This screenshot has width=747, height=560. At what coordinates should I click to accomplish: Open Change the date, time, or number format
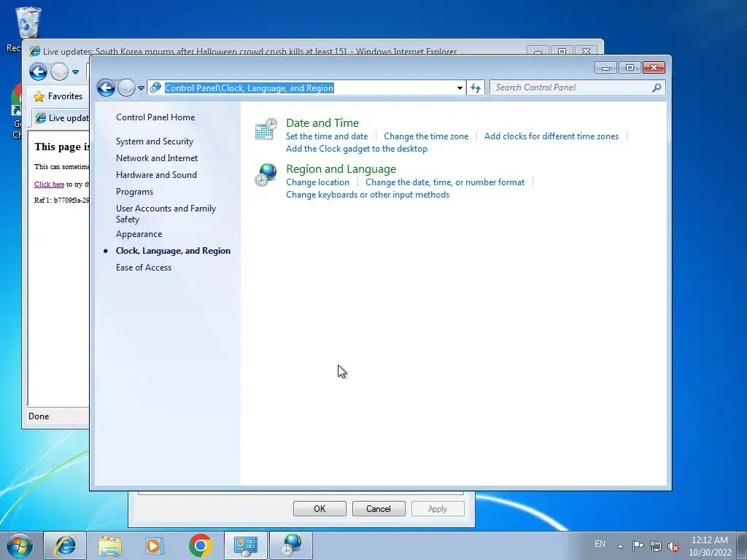tap(445, 182)
